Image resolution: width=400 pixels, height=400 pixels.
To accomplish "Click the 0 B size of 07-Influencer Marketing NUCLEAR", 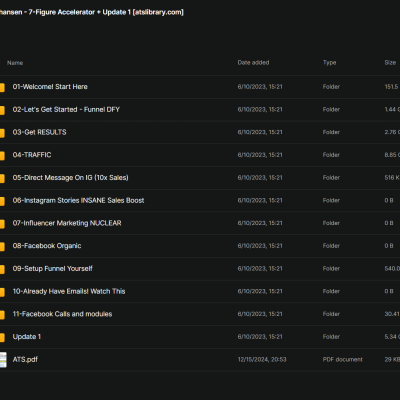I will (x=389, y=223).
